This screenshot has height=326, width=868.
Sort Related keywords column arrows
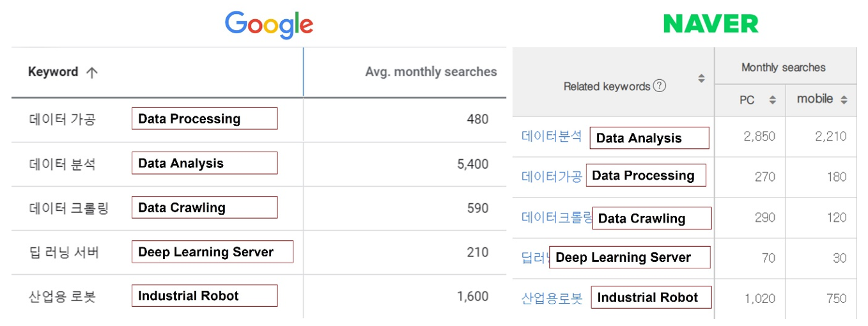701,79
